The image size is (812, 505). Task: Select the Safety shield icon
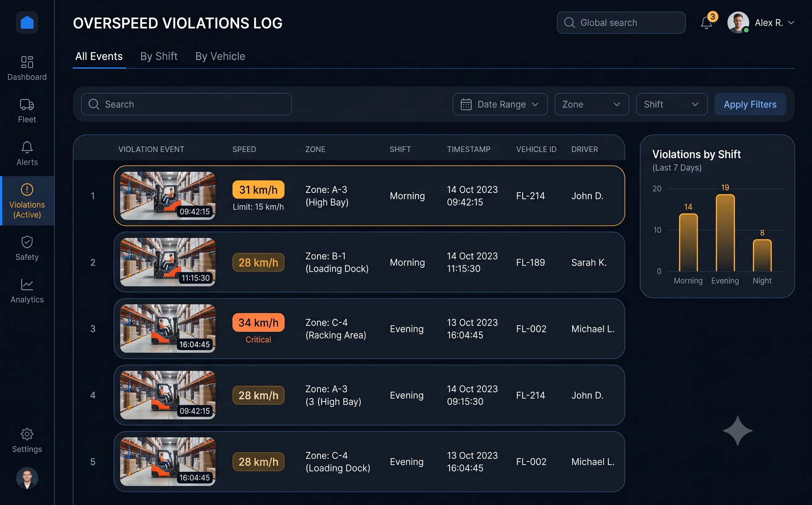27,242
